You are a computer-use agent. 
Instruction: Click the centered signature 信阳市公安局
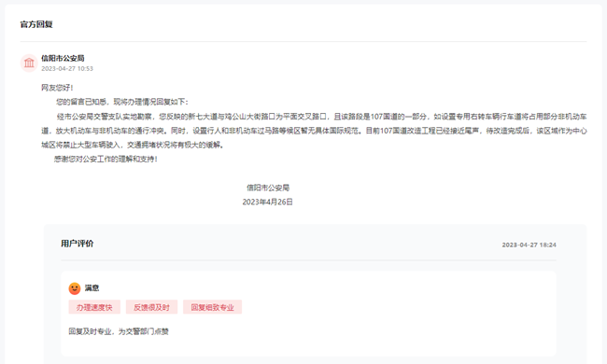pos(268,188)
